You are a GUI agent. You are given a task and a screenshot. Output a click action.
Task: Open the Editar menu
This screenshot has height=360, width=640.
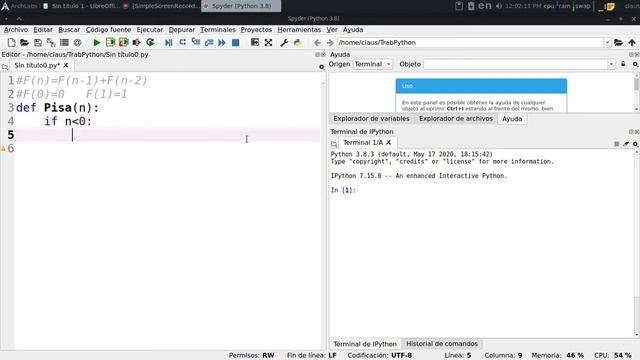43,30
